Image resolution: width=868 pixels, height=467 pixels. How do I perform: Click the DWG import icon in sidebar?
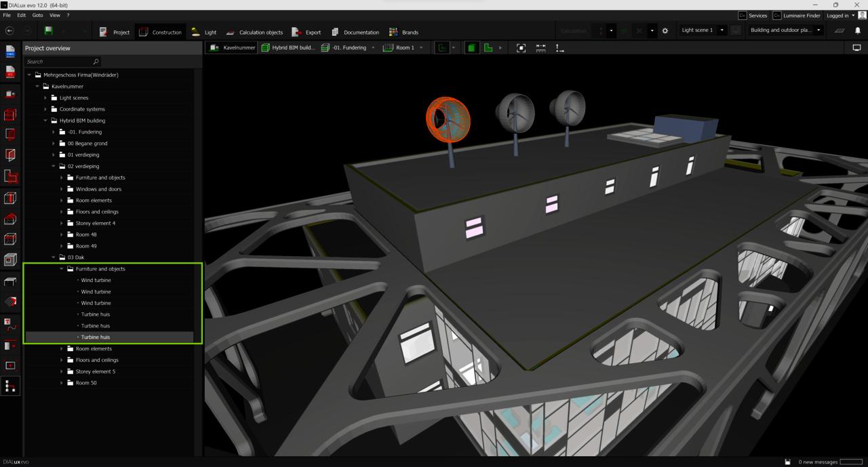pyautogui.click(x=10, y=52)
